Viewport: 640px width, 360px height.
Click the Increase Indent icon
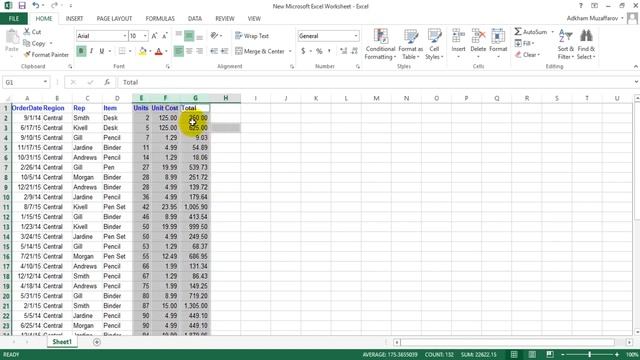pos(224,51)
